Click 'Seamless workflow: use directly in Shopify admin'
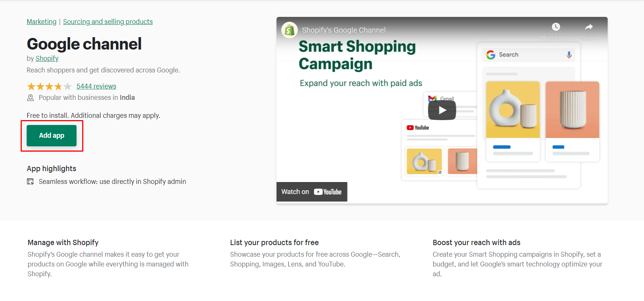644x301 pixels. (112, 182)
